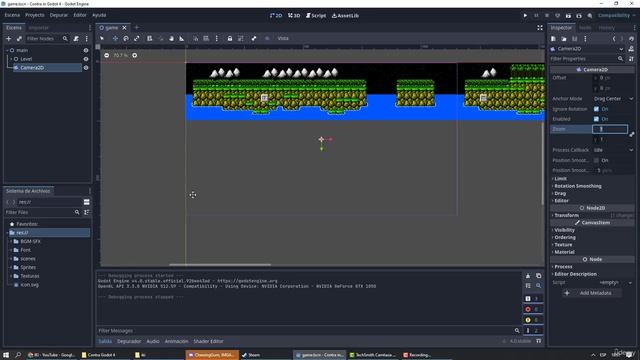Lock the selected node with the padlock icon
This screenshot has height=360, width=640.
click(x=230, y=38)
